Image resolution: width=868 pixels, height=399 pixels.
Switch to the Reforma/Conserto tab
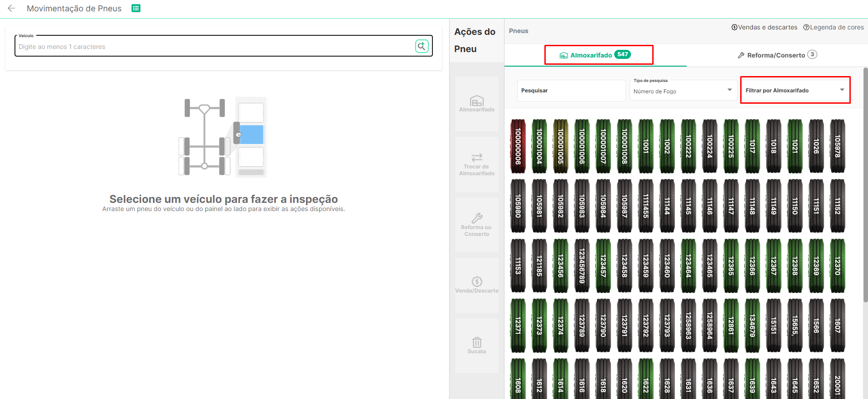777,55
